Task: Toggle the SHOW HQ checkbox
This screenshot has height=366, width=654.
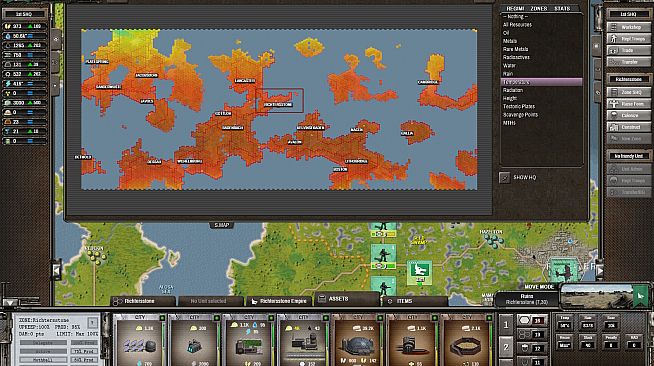Action: tap(504, 178)
